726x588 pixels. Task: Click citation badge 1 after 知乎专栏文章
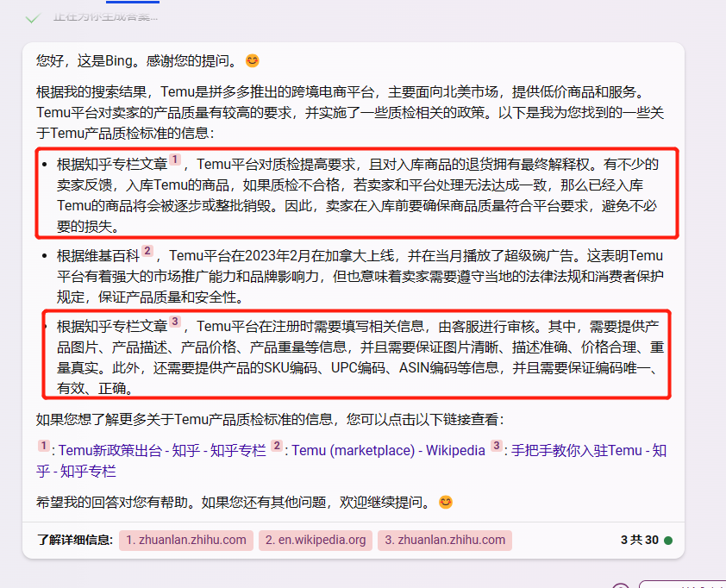point(177,160)
